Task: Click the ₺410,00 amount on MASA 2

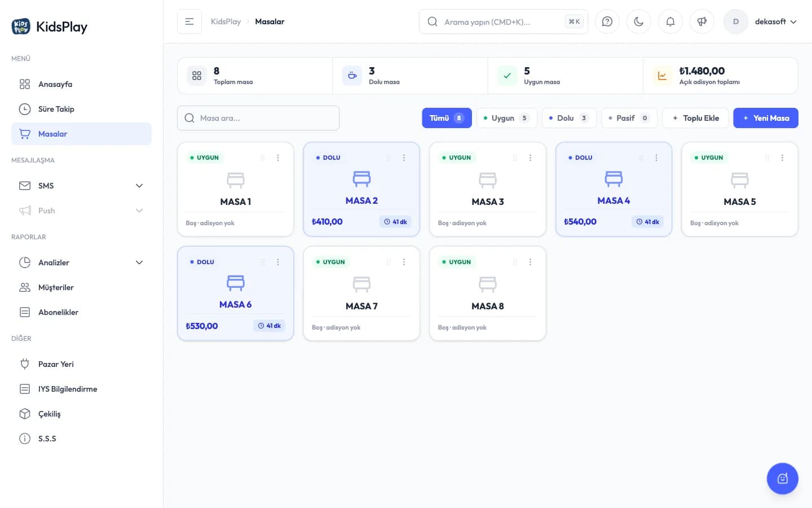Action: click(x=327, y=222)
